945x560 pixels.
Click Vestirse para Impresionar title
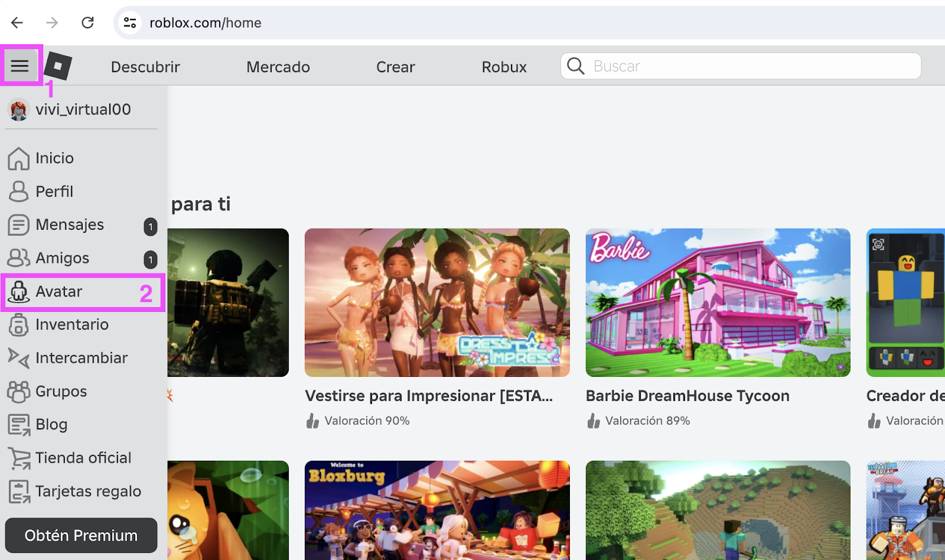tap(429, 396)
